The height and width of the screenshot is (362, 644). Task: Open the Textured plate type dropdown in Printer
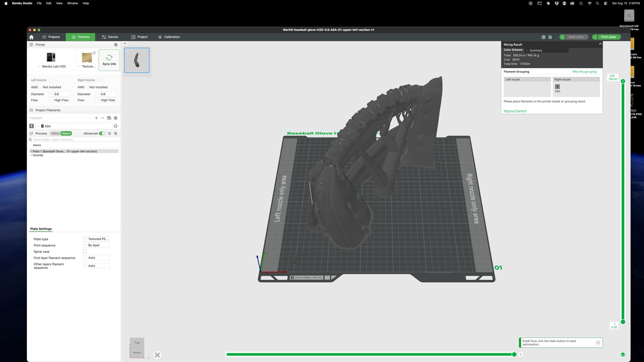[87, 66]
